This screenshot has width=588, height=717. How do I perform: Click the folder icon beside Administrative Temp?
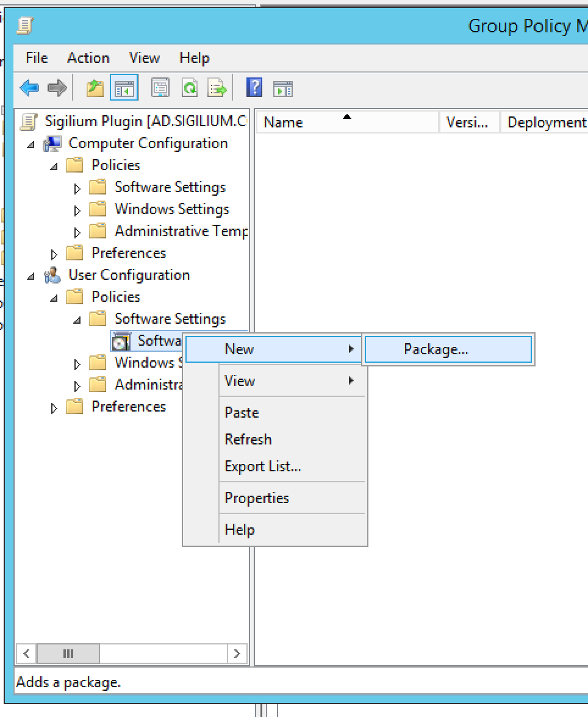98,231
